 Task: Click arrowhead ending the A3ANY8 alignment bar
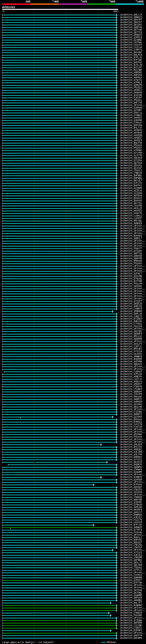click(x=101, y=477)
